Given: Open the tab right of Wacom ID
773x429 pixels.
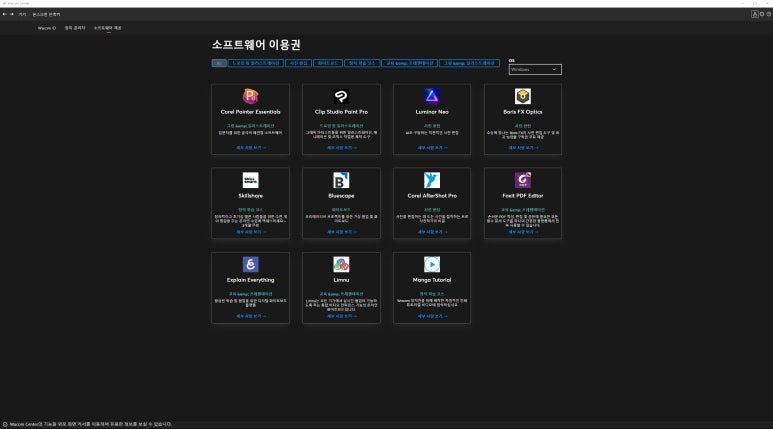Looking at the screenshot, I should click(75, 28).
